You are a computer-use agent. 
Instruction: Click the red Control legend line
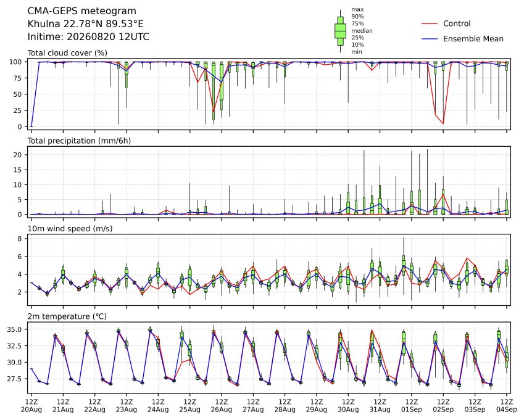click(430, 23)
